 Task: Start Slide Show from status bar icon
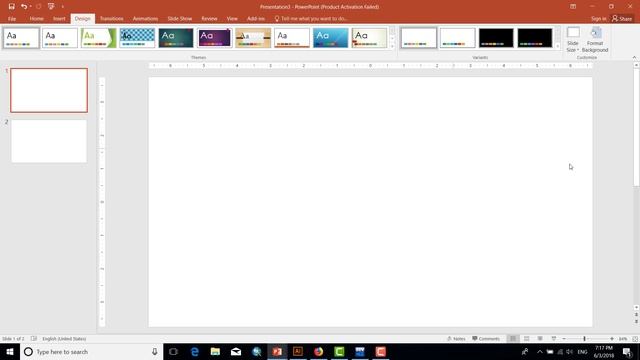click(x=553, y=339)
